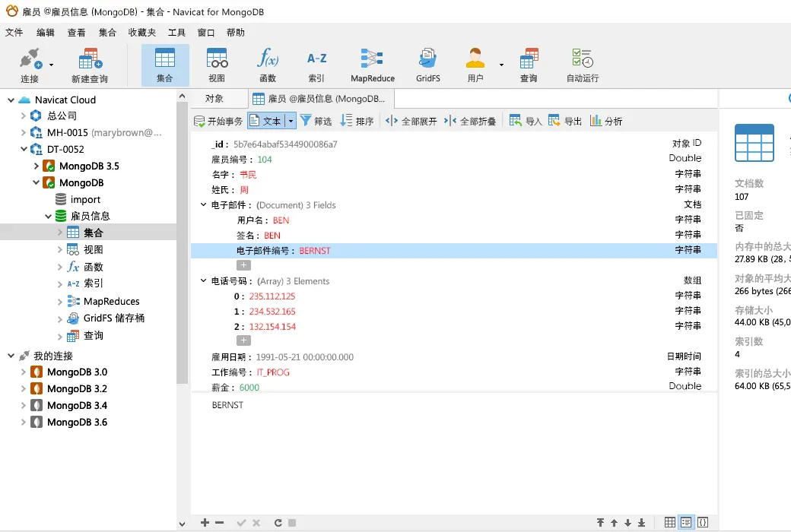Open the 工具 menu
791x532 pixels.
pyautogui.click(x=176, y=32)
